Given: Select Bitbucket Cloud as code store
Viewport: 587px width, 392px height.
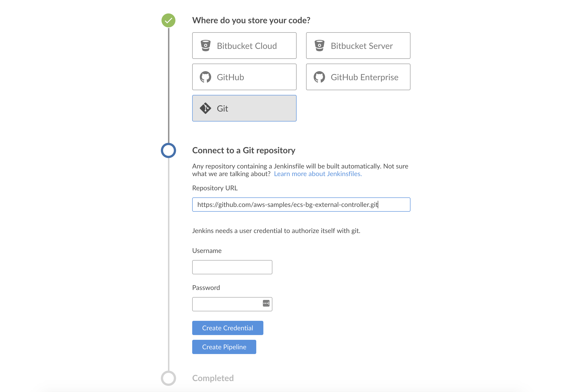Looking at the screenshot, I should tap(244, 46).
